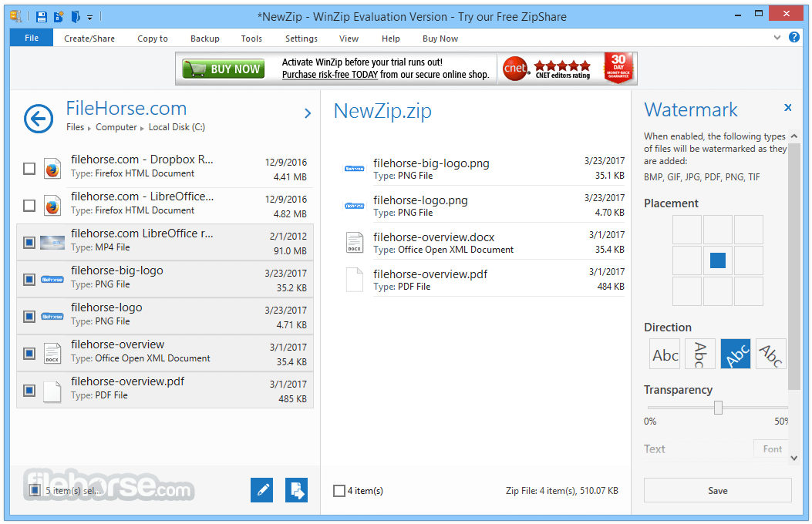The height and width of the screenshot is (524, 812).
Task: Click the cnet logo in the banner
Action: [515, 69]
